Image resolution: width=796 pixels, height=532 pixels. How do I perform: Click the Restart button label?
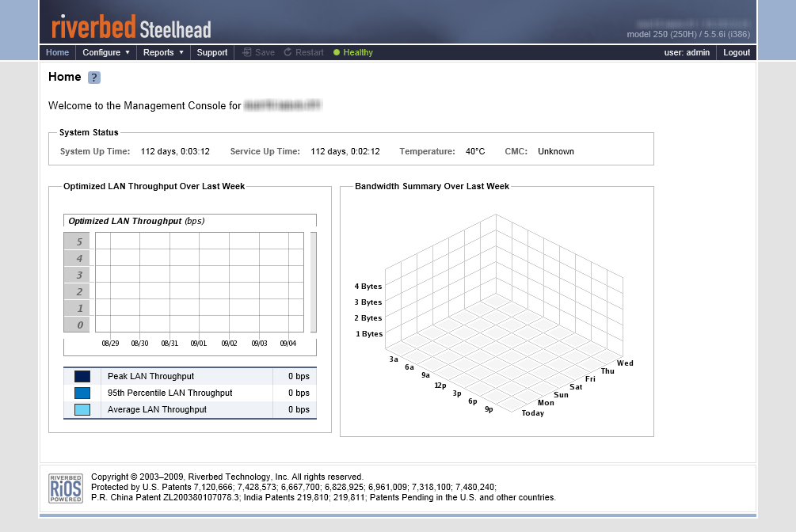click(x=309, y=52)
